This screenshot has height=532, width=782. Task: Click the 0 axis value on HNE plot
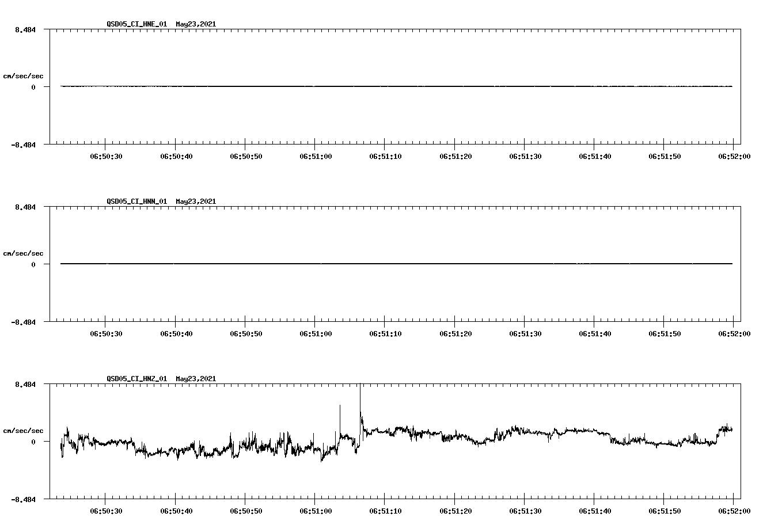click(x=33, y=87)
